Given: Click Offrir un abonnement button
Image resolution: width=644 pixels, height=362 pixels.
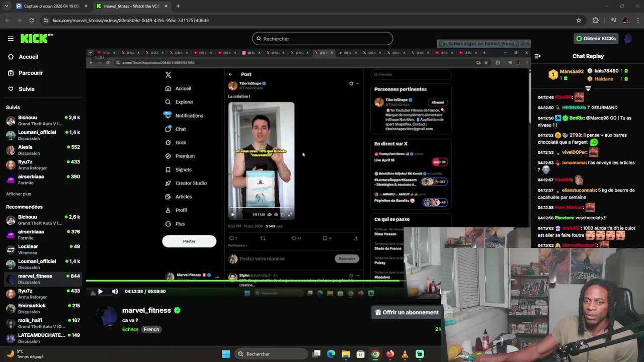Looking at the screenshot, I should (x=407, y=312).
